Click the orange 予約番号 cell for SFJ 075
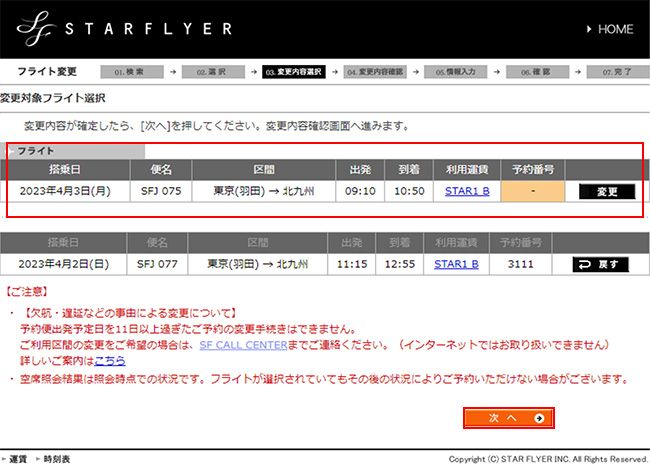The image size is (650, 469). [533, 191]
